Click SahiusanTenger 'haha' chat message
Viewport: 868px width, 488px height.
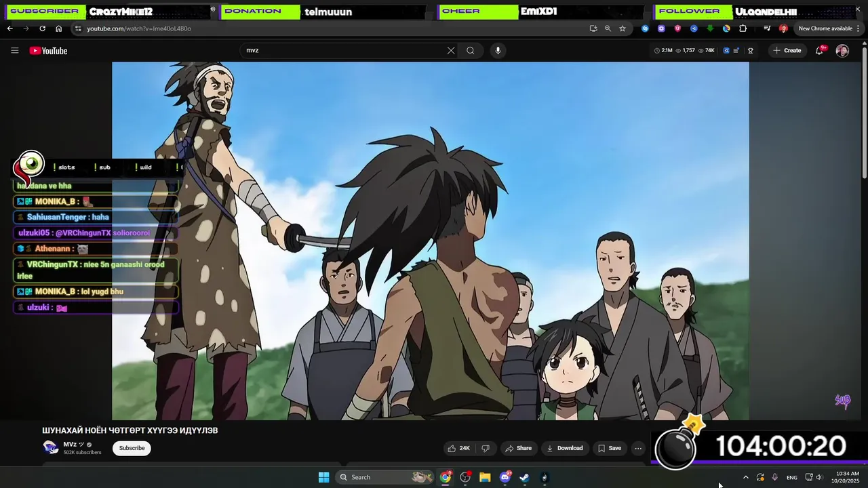click(95, 217)
